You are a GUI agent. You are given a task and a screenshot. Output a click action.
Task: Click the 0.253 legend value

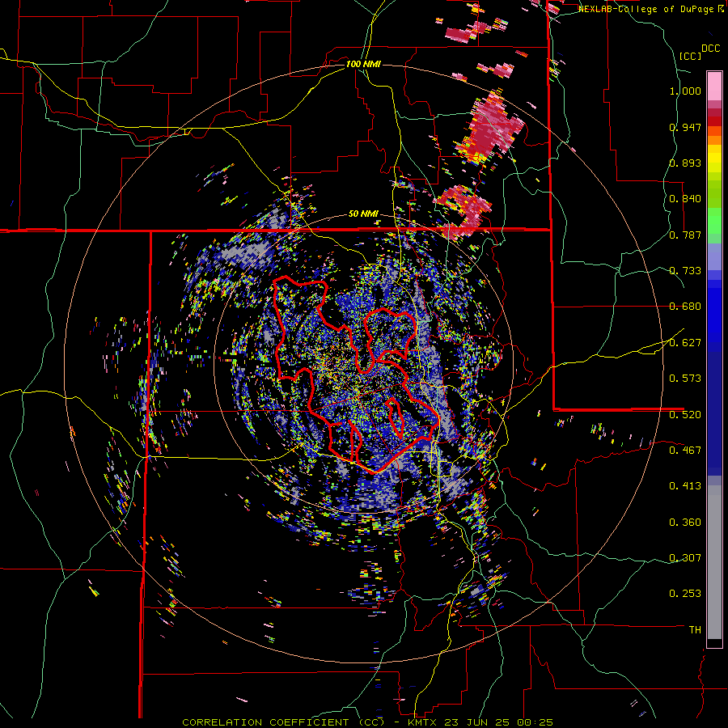tap(685, 594)
